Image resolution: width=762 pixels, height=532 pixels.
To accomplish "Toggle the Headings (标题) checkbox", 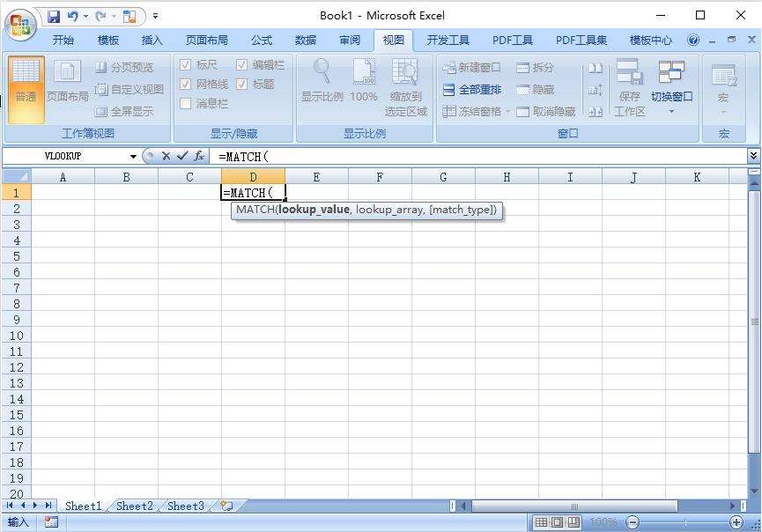I will (x=241, y=84).
